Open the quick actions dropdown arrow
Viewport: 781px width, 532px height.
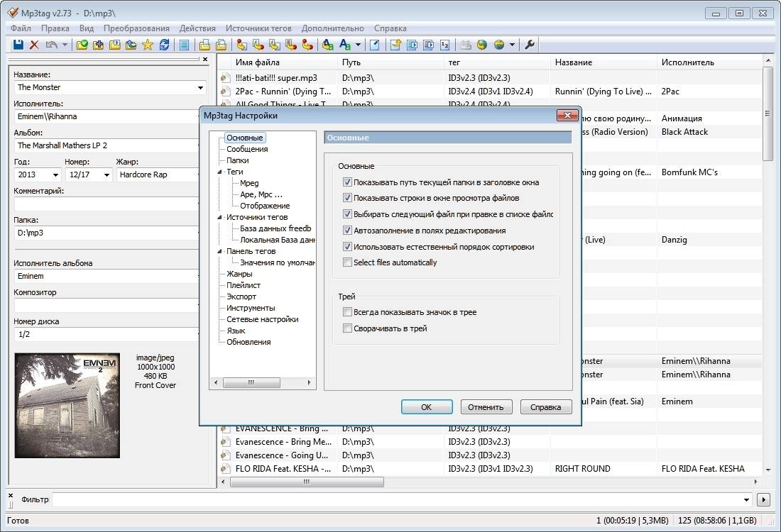click(358, 45)
